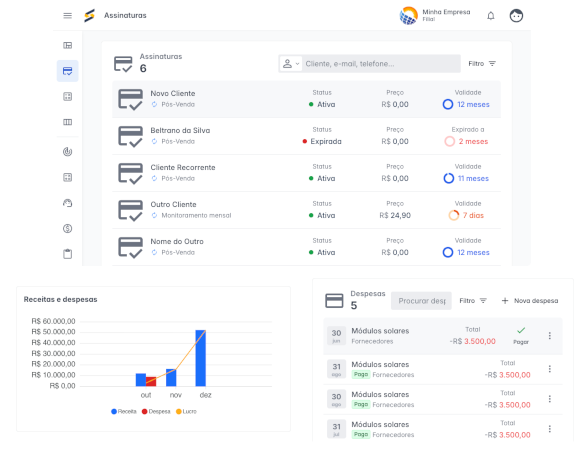Click the 2 meses expired ring

pos(450,142)
